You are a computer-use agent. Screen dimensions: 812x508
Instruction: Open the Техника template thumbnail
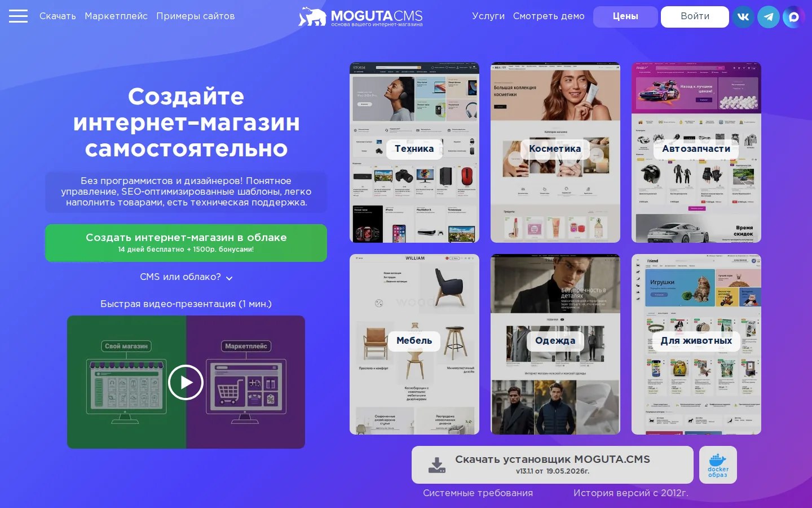[x=414, y=152]
